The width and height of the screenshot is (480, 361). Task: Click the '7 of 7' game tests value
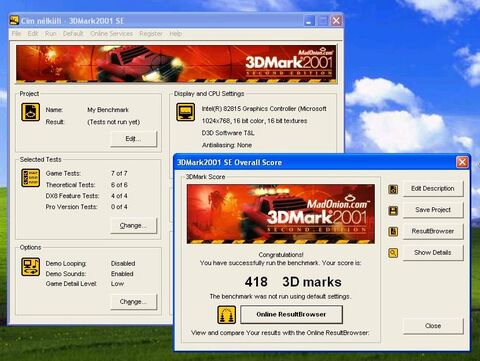(119, 173)
